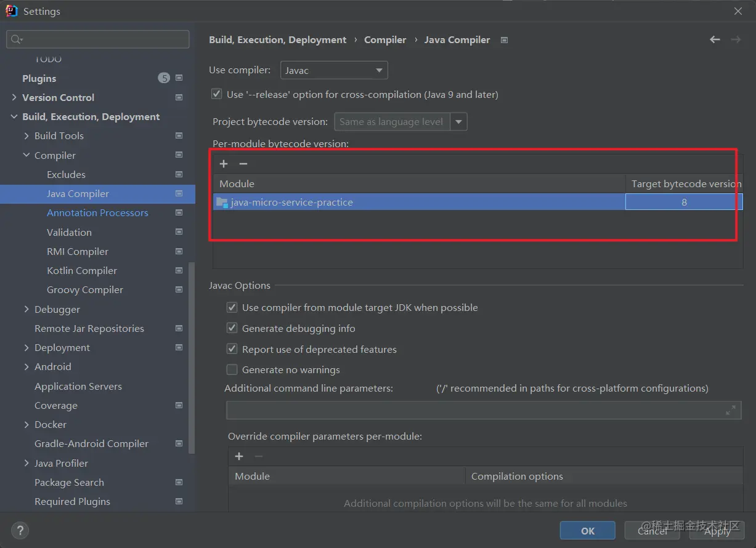Screen dimensions: 756x548
Task: Add a per-module bytecode version entry
Action: click(x=224, y=164)
